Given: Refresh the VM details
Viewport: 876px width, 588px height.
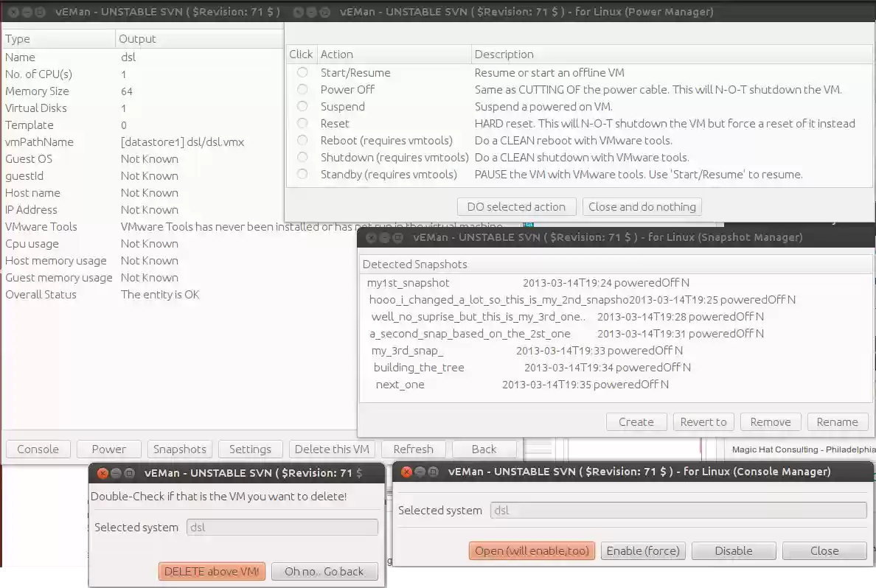Looking at the screenshot, I should pos(413,449).
